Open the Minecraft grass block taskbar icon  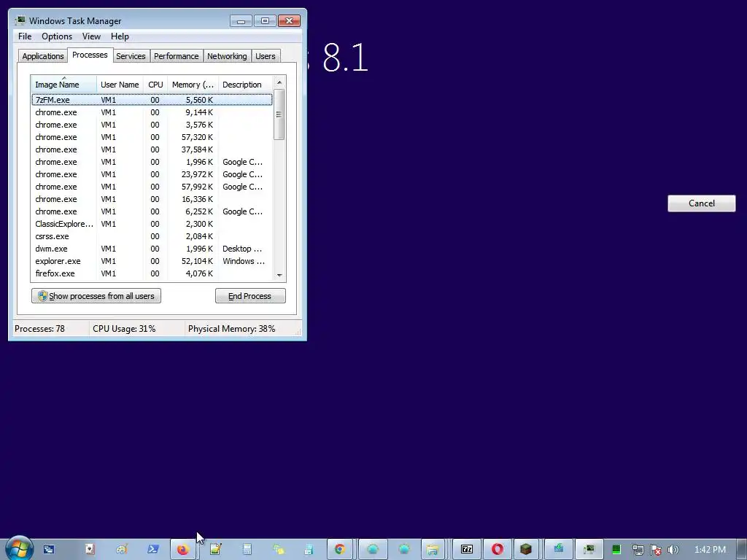coord(526,550)
